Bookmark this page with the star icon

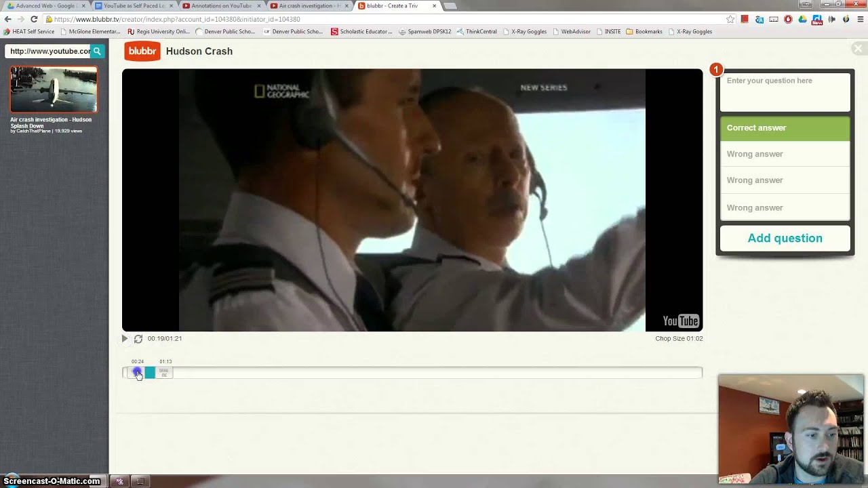pyautogui.click(x=730, y=19)
